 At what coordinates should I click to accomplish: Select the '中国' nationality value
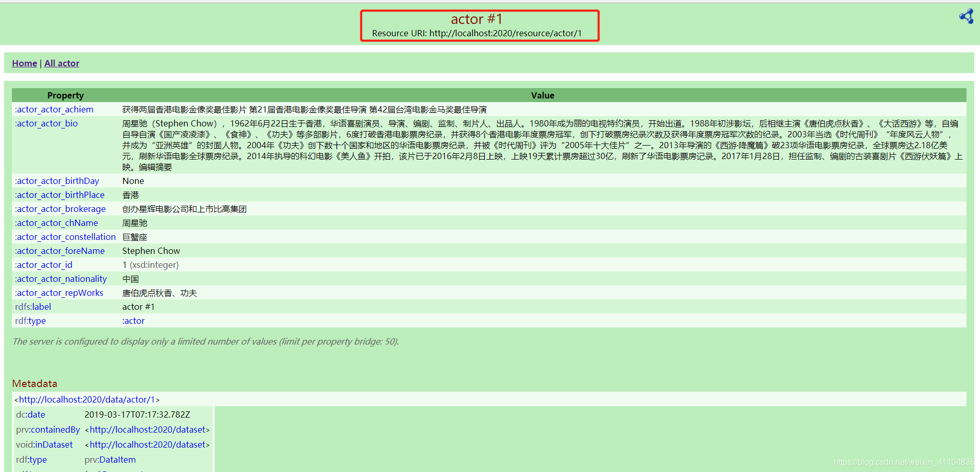click(x=131, y=279)
